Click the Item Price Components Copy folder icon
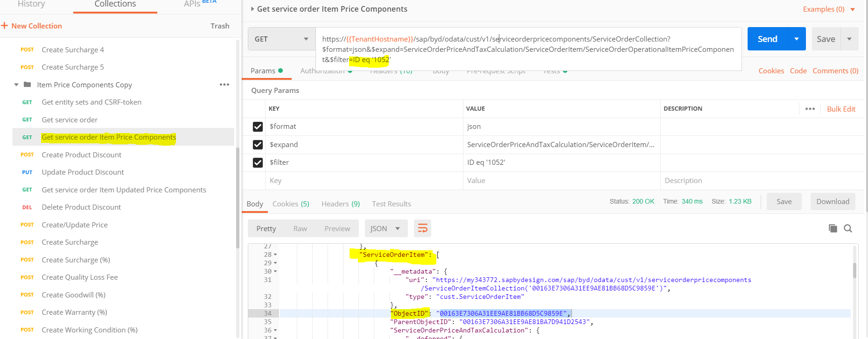This screenshot has height=339, width=868. pos(28,85)
